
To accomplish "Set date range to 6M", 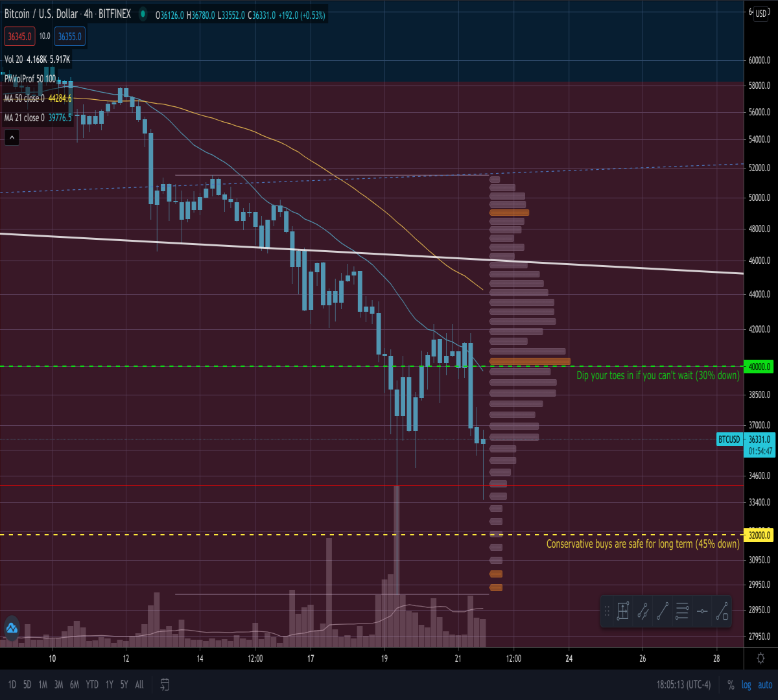I will [x=75, y=684].
